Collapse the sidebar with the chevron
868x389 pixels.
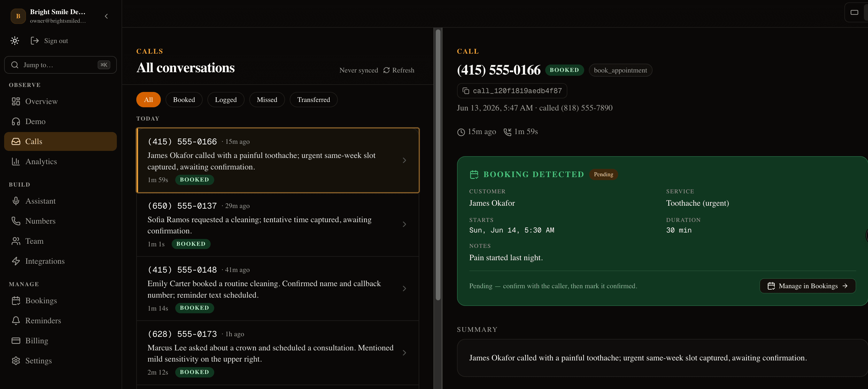point(106,16)
